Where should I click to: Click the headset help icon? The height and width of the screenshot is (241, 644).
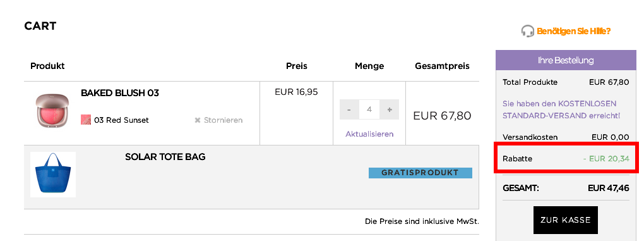(527, 31)
